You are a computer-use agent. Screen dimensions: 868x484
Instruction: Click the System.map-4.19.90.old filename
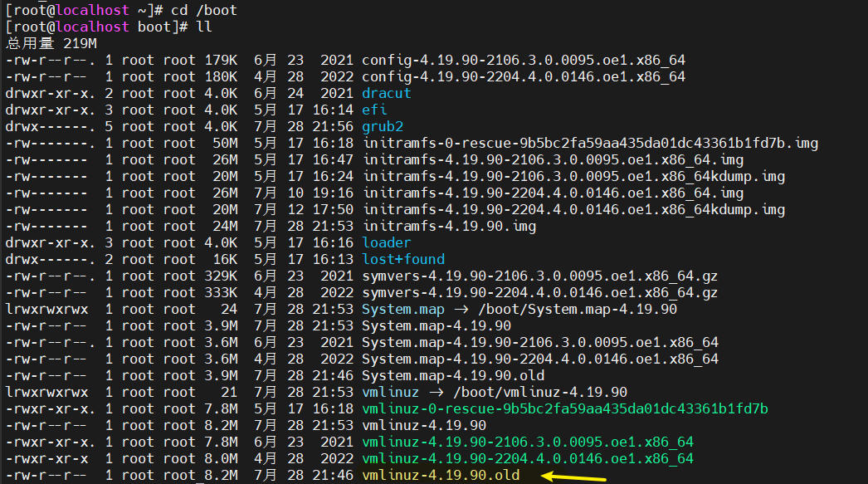coord(453,376)
